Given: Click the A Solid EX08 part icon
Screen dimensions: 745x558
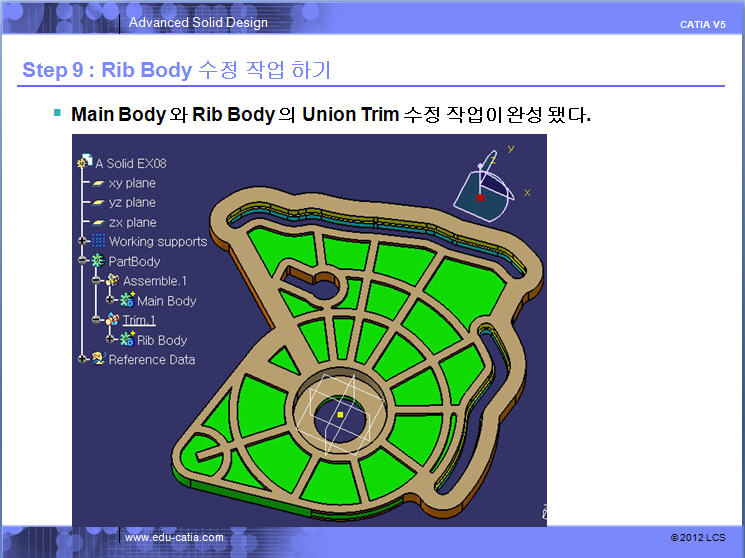Looking at the screenshot, I should (85, 163).
